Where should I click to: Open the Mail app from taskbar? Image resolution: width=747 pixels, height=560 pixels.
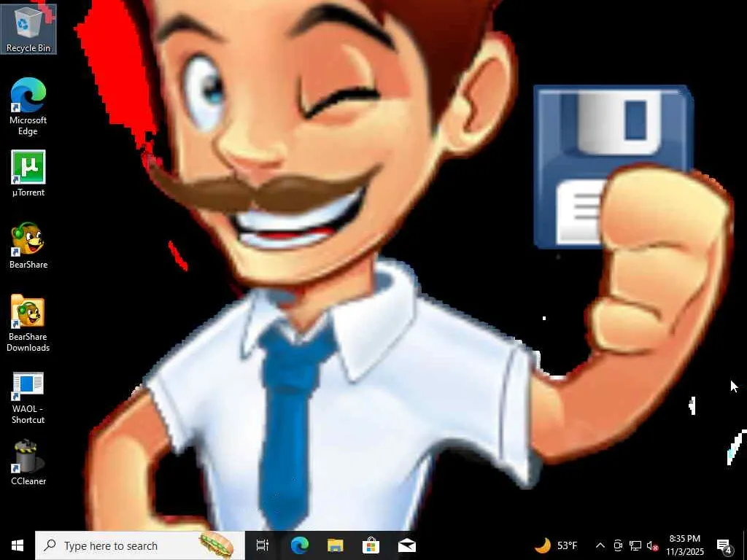407,545
